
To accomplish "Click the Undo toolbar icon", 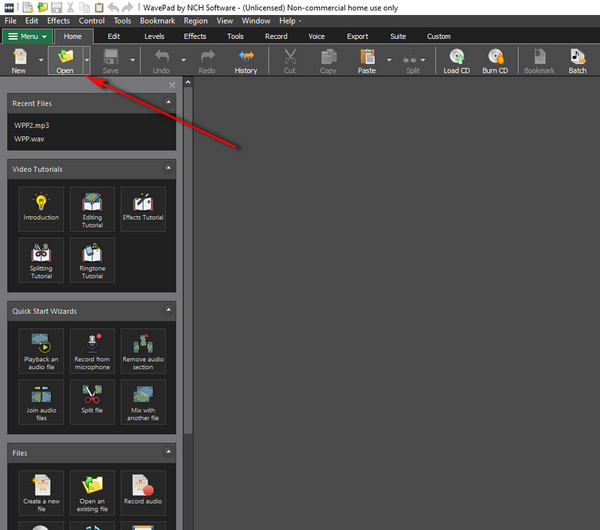I will click(161, 60).
